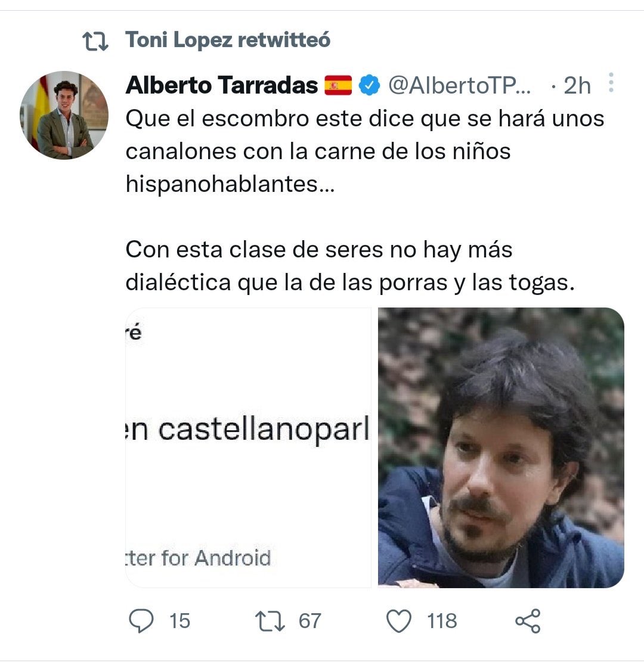644x665 pixels.
Task: Click the blue verified badge
Action: pyautogui.click(x=369, y=85)
